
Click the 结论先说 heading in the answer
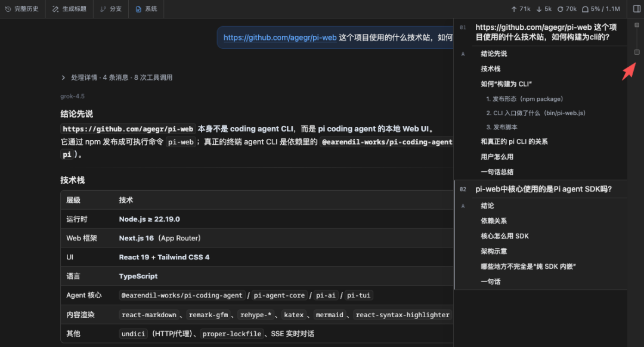(x=76, y=114)
